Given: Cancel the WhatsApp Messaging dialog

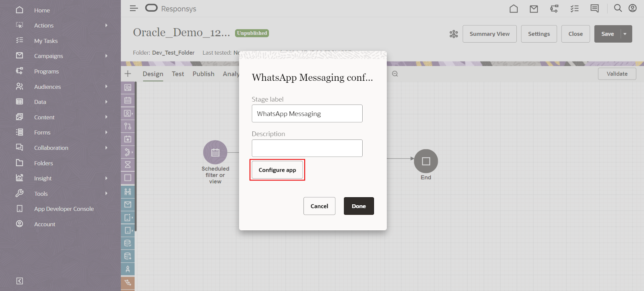Looking at the screenshot, I should tap(319, 206).
